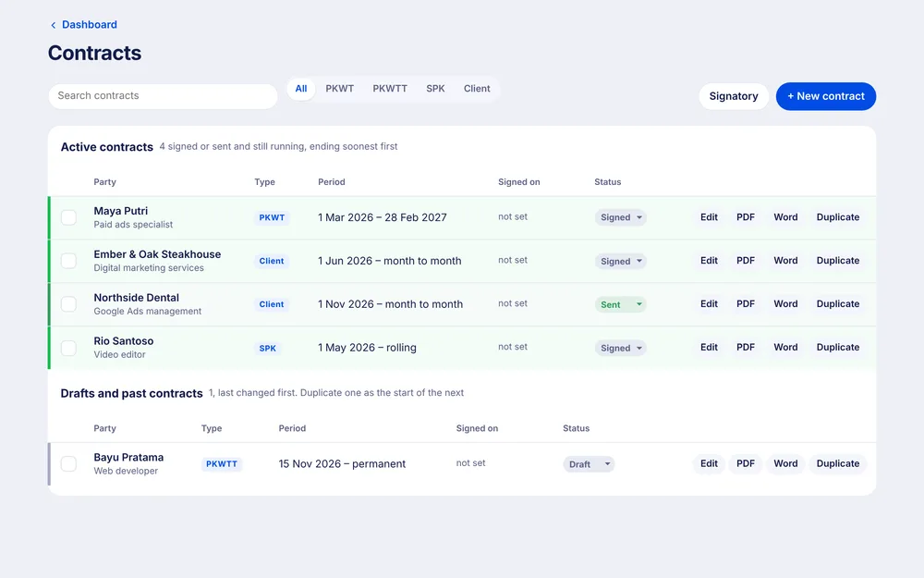Select the SPK filter tab
The image size is (924, 578).
tap(435, 89)
